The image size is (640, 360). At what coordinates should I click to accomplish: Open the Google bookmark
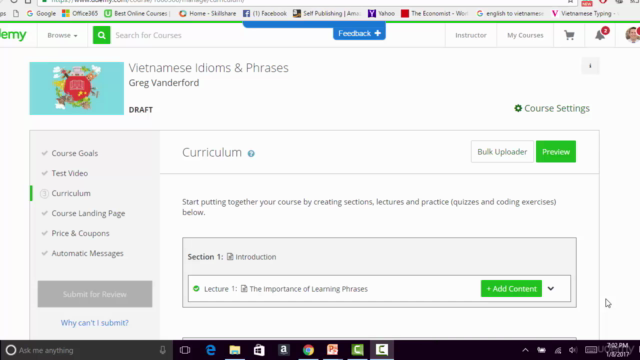41,13
